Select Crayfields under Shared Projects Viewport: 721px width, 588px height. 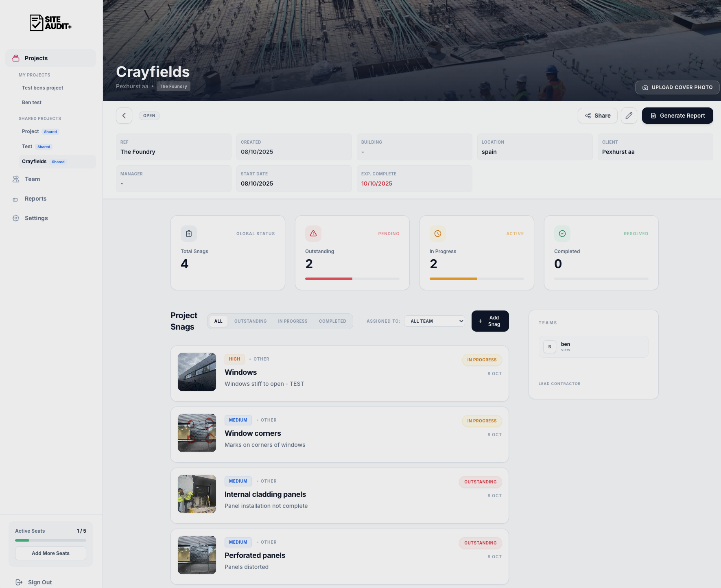click(34, 161)
